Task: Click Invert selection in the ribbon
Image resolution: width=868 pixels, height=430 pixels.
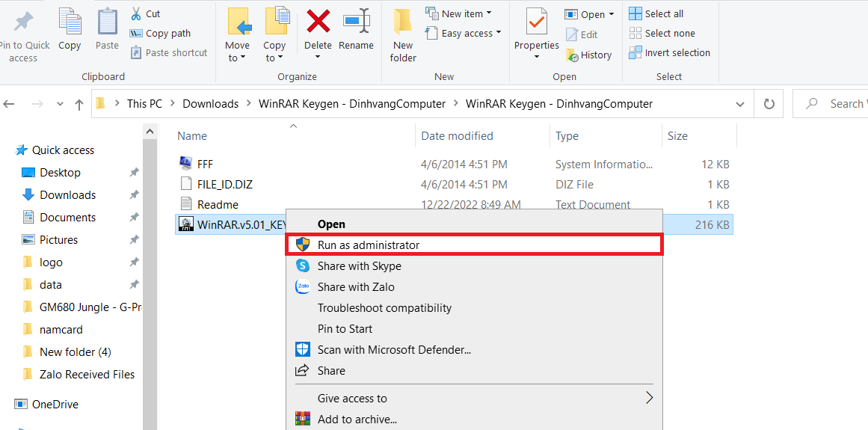Action: [670, 52]
